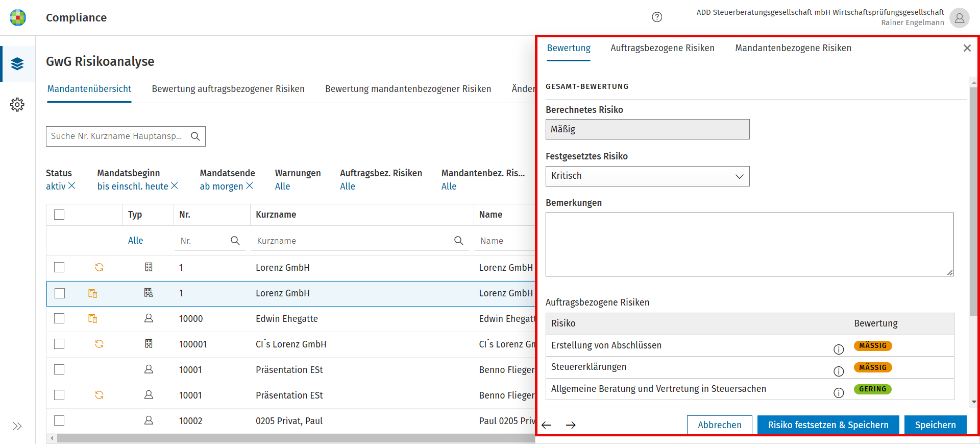This screenshot has height=444, width=980.
Task: Open the Warnungen filter set to Alle
Action: [x=282, y=186]
